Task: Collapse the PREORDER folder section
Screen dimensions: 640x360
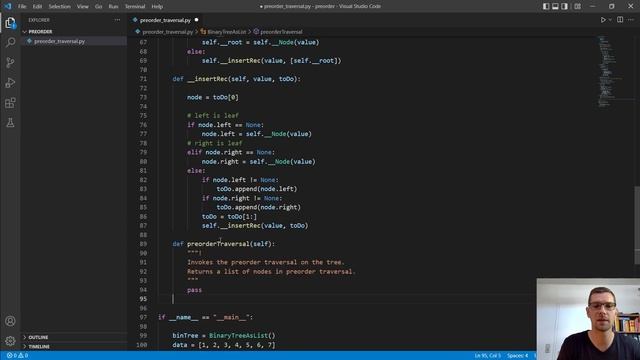Action: 40,31
